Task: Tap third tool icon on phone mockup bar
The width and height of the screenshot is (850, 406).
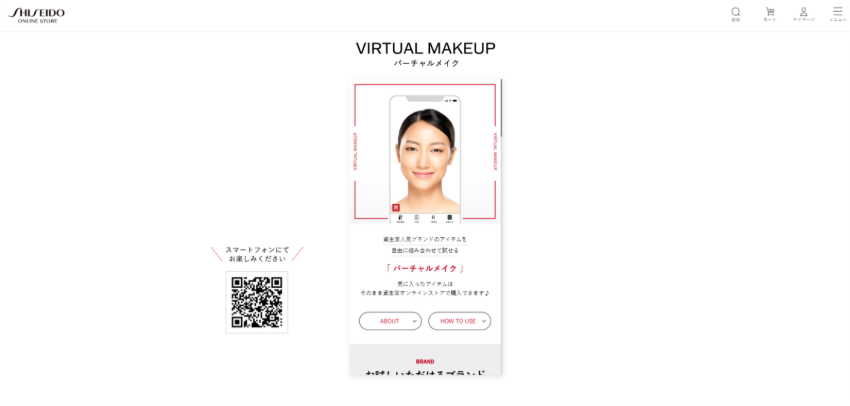Action: (433, 218)
